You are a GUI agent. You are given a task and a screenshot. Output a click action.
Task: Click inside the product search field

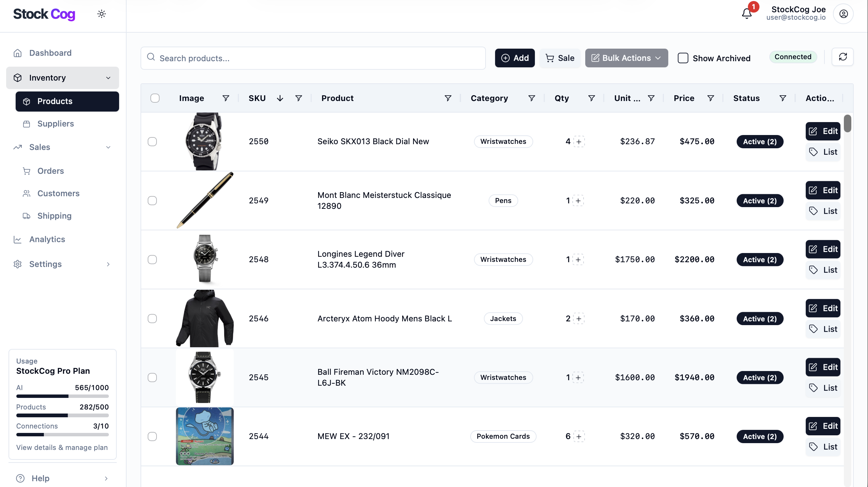tap(312, 58)
